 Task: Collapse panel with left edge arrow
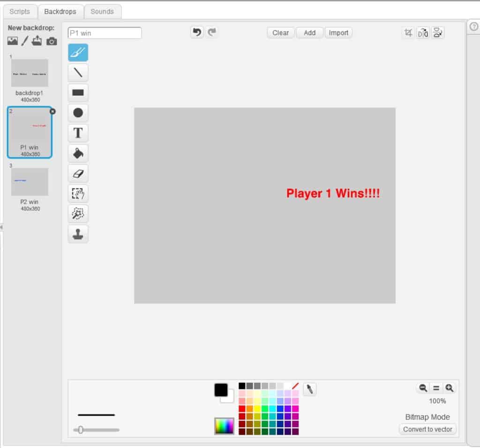click(x=1, y=227)
